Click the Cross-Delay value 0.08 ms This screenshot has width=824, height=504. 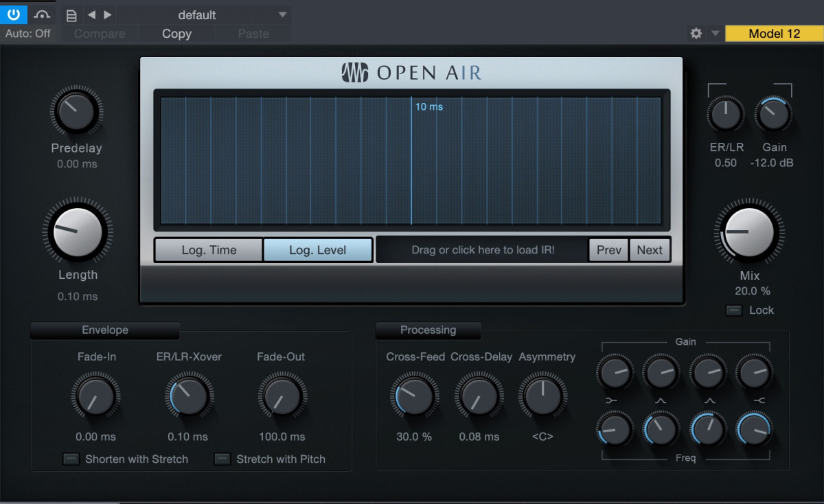(x=479, y=437)
